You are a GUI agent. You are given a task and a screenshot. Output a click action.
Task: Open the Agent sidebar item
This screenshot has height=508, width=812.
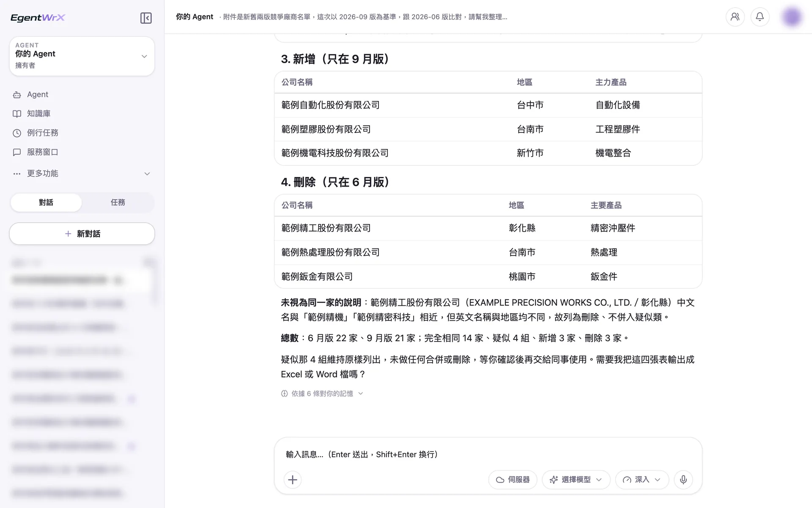[82, 94]
